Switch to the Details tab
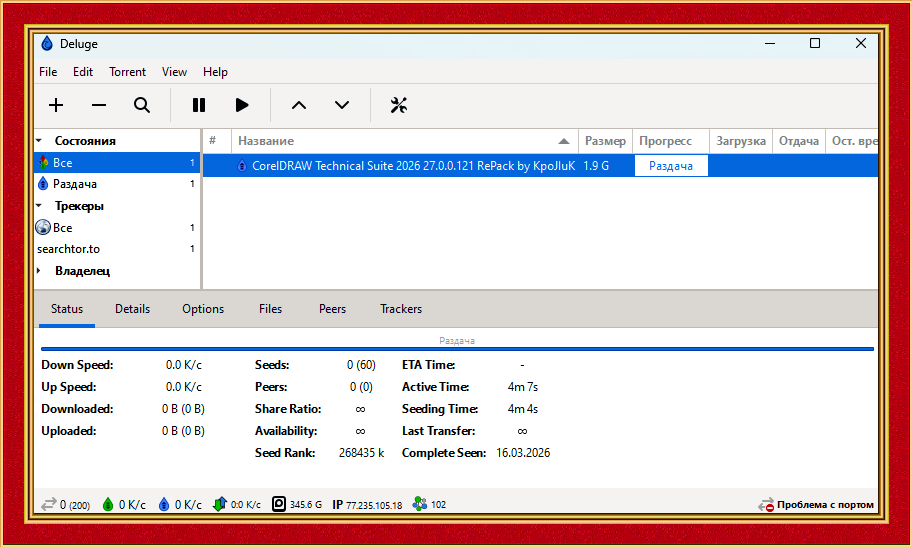The image size is (912, 547). click(133, 309)
